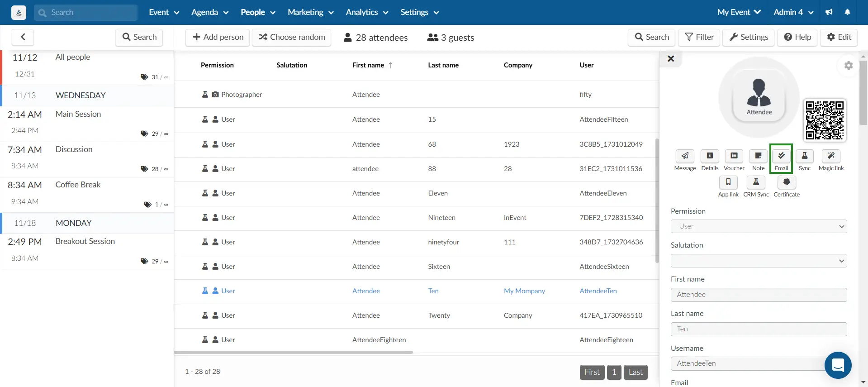
Task: Go back with the left chevron button
Action: [23, 37]
